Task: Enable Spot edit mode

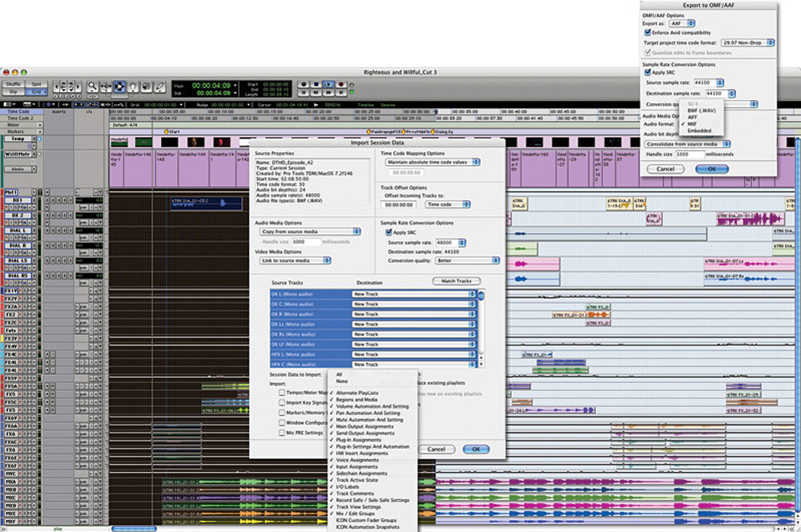Action: (36, 84)
